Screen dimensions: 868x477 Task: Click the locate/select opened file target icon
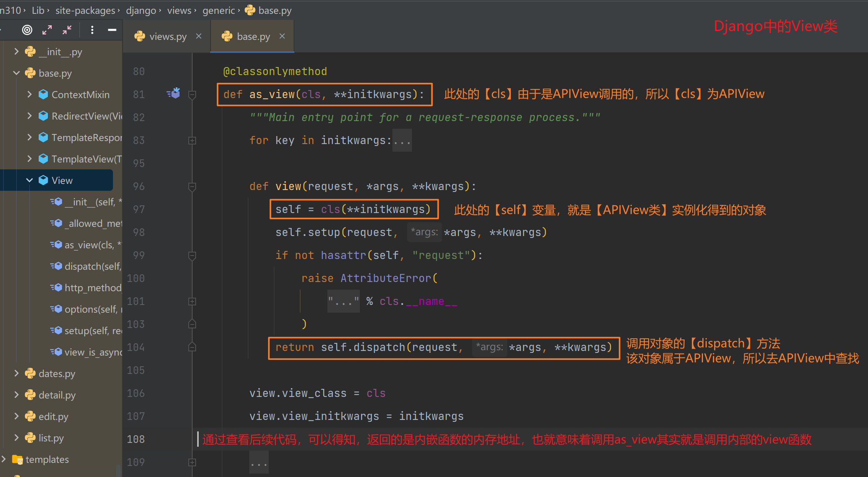pos(27,30)
